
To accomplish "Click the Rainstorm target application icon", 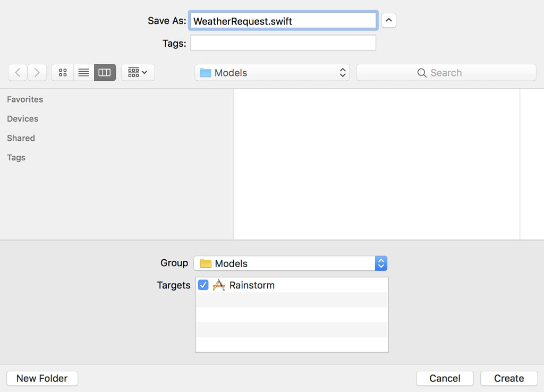I will coord(218,285).
